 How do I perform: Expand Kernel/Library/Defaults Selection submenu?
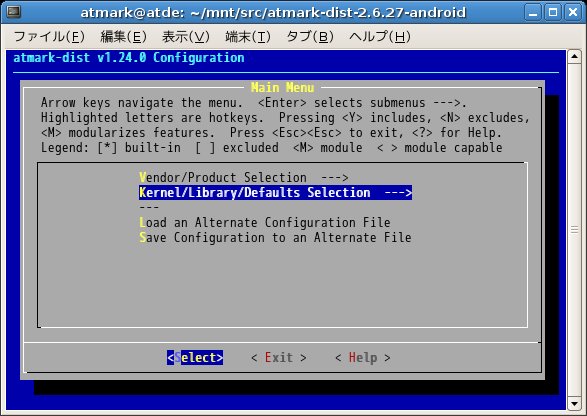click(276, 192)
